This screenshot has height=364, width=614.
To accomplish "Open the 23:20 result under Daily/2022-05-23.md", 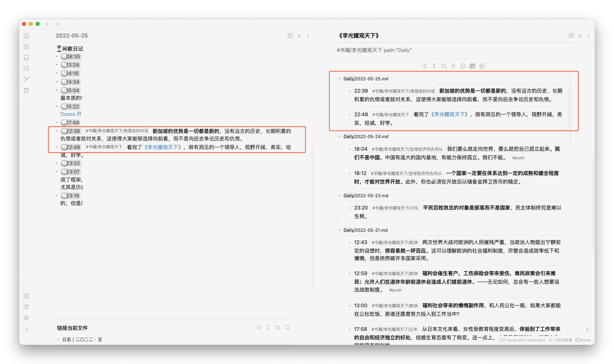I will 452,212.
